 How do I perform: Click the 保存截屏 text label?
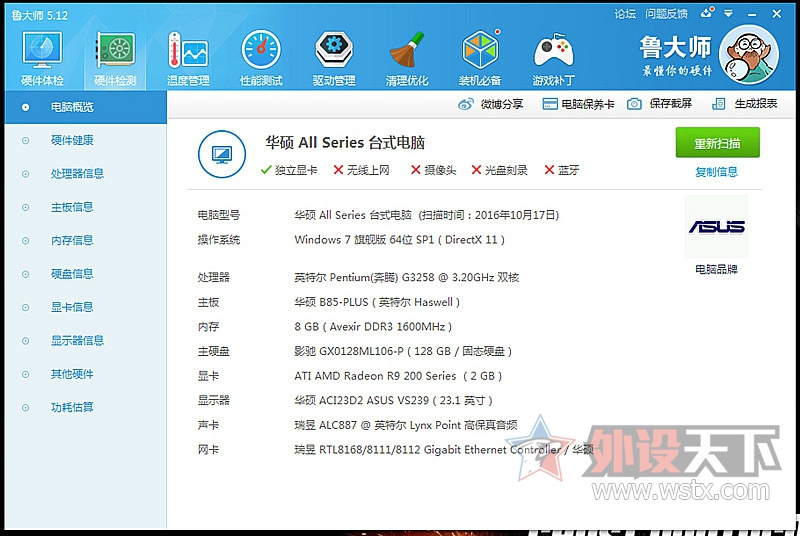click(670, 104)
